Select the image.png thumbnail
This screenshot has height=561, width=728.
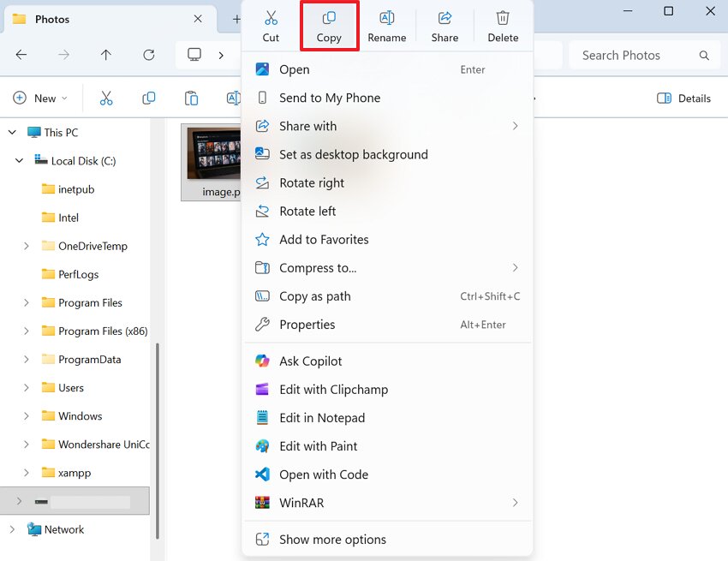point(212,162)
